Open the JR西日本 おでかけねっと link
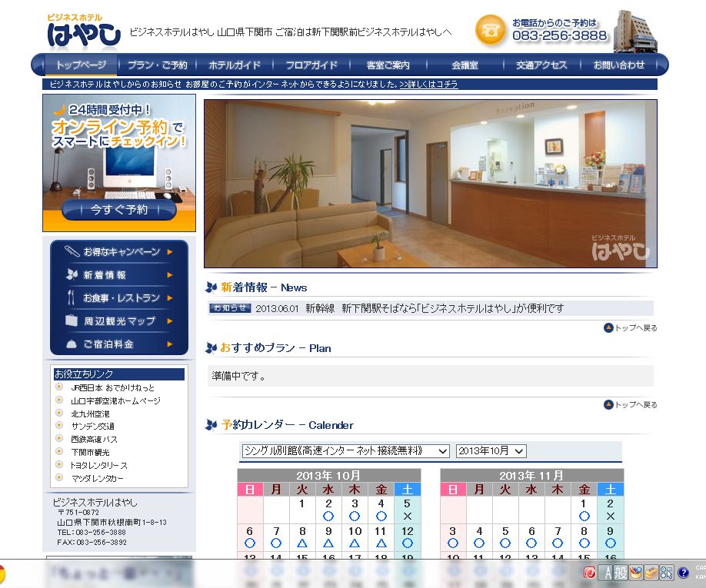Viewport: 706px width, 588px height. pos(112,387)
